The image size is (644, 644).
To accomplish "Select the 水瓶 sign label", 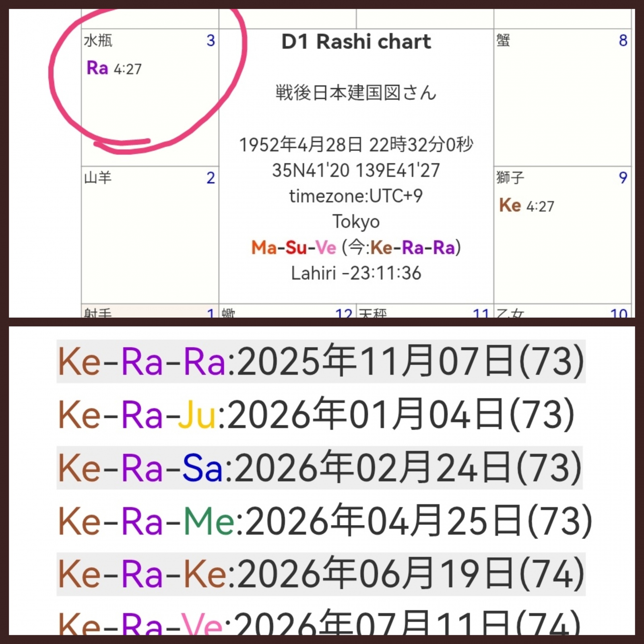I will [98, 41].
